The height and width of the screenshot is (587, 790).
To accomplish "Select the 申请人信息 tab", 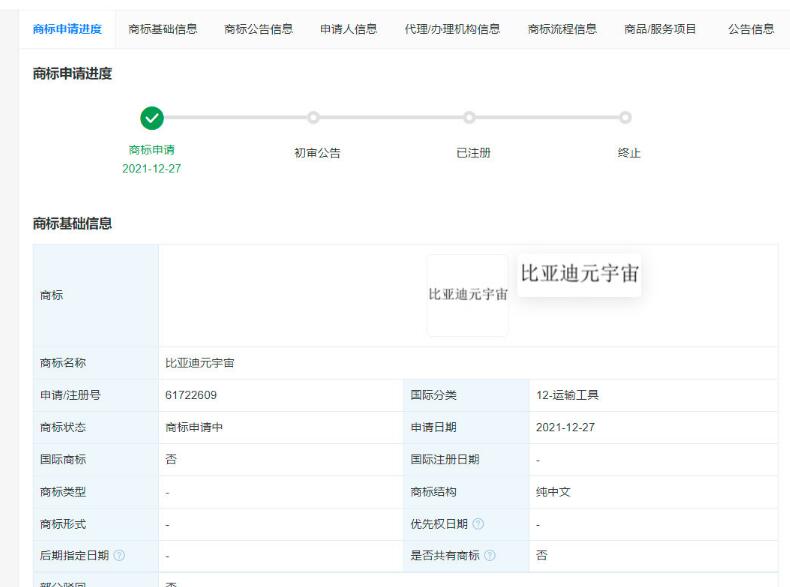I will click(349, 29).
